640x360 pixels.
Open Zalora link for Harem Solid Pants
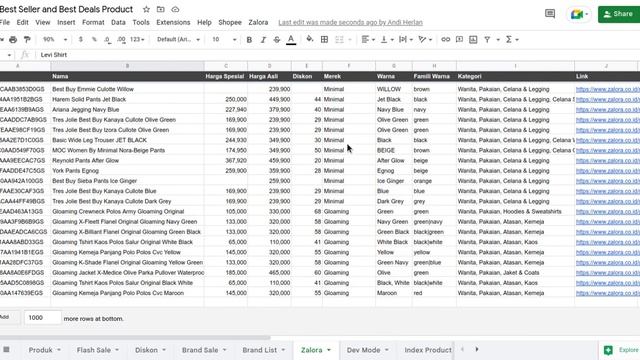[607, 99]
